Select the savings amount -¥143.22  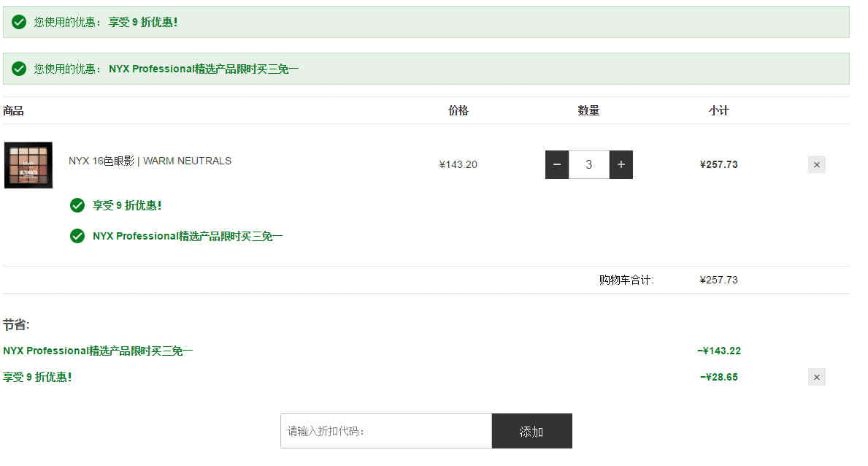(x=718, y=351)
